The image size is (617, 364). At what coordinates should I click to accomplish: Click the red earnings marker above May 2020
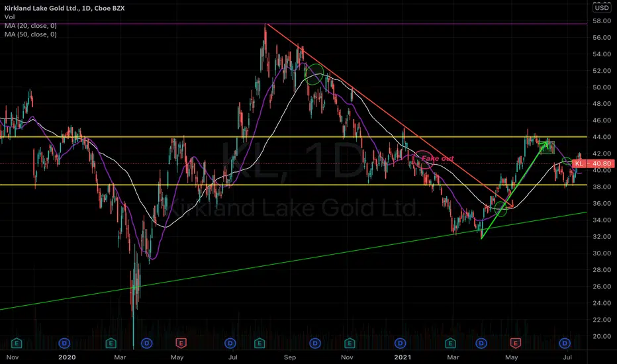click(181, 343)
